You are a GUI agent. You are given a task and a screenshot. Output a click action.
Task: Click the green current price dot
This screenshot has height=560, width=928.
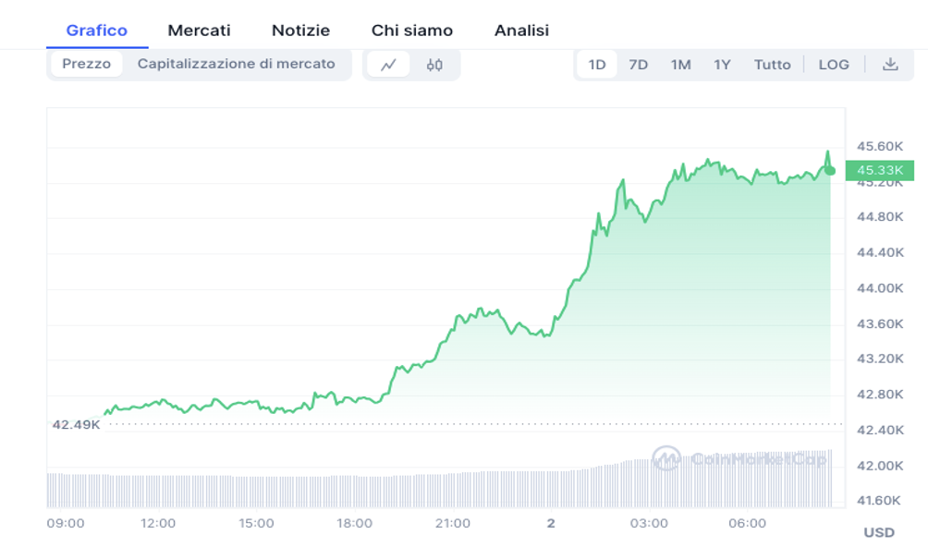click(x=830, y=170)
